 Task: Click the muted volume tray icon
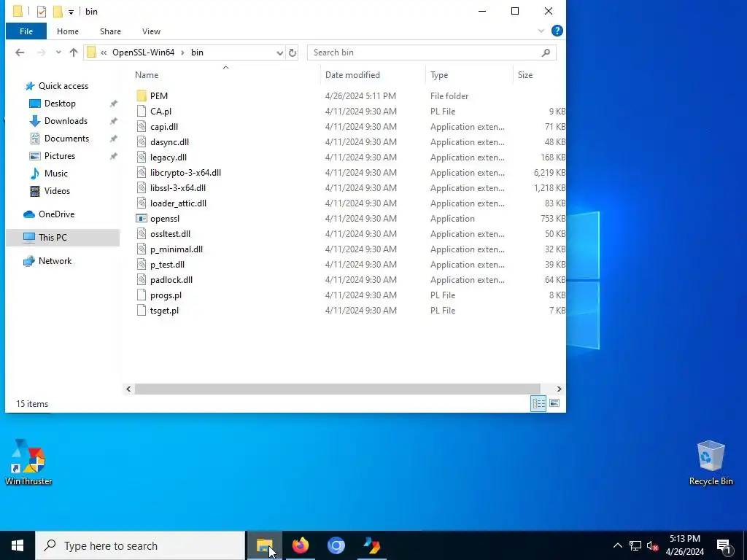point(652,545)
